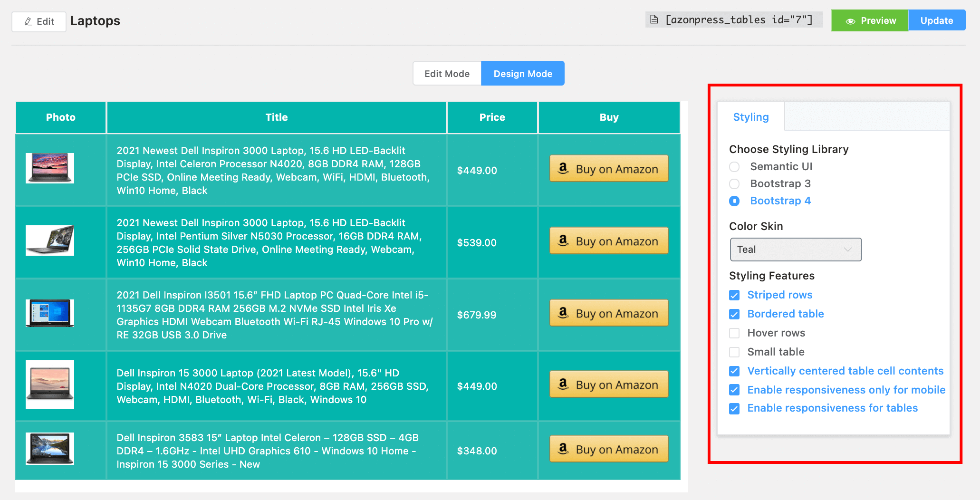This screenshot has height=500, width=980.
Task: Click the Price column header
Action: pos(492,117)
